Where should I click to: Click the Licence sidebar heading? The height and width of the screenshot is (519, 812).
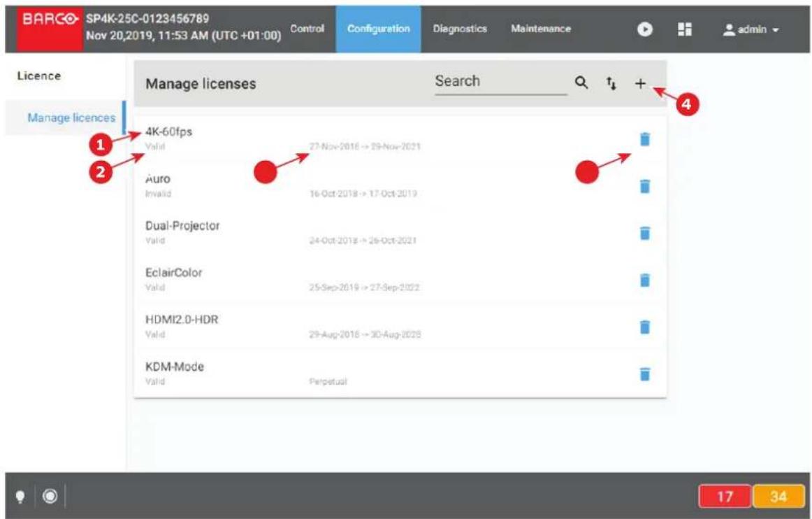(x=39, y=76)
